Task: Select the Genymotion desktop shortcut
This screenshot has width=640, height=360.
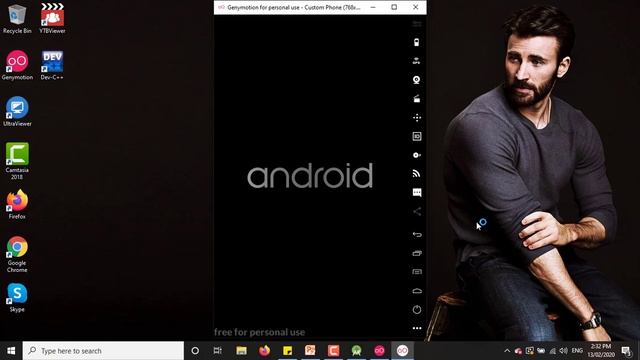Action: tap(17, 65)
